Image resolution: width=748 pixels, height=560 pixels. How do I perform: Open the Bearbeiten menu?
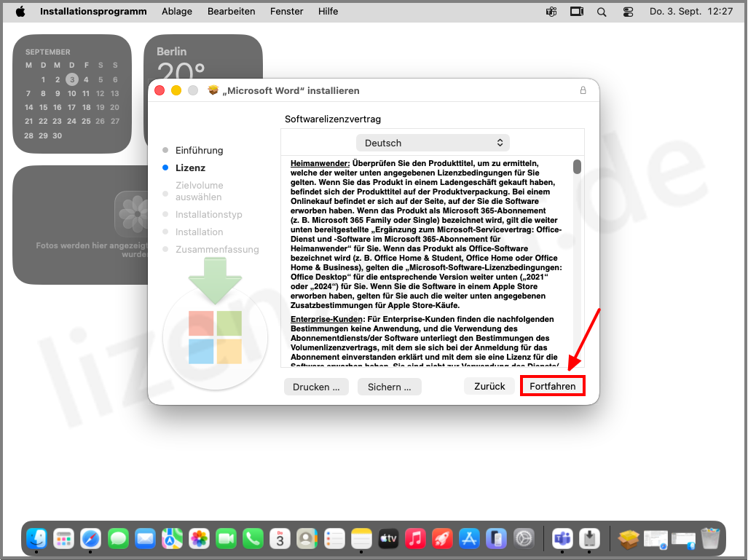point(231,11)
